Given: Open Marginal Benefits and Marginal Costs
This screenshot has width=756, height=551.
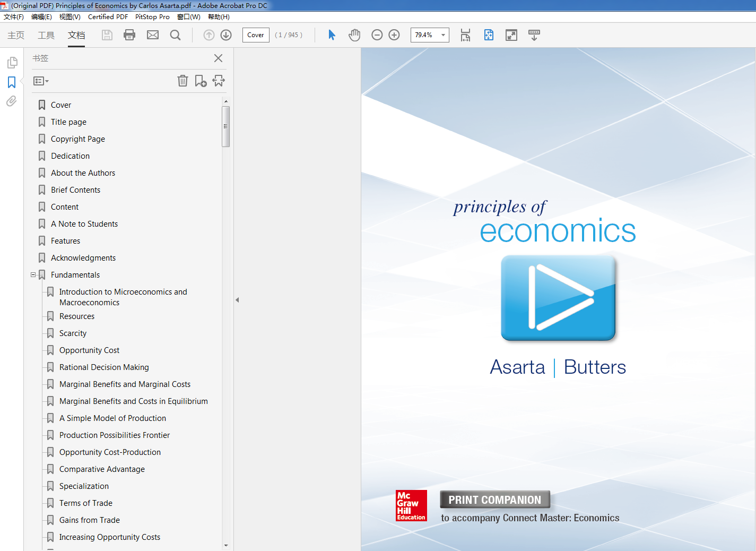Looking at the screenshot, I should click(125, 384).
